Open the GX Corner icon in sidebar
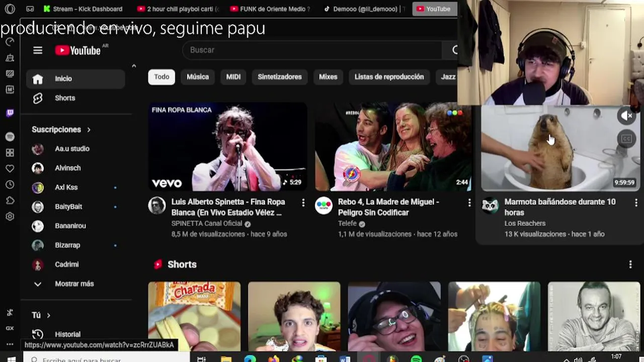 tap(10, 328)
